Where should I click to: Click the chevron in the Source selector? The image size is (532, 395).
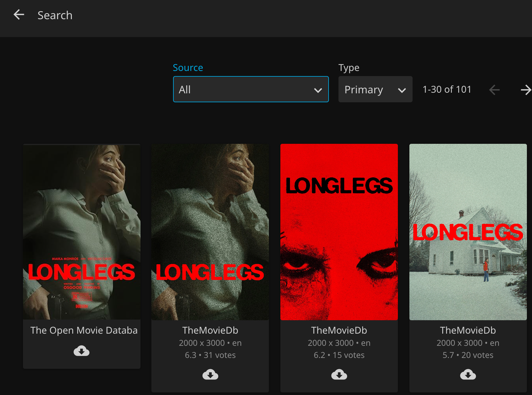[318, 90]
